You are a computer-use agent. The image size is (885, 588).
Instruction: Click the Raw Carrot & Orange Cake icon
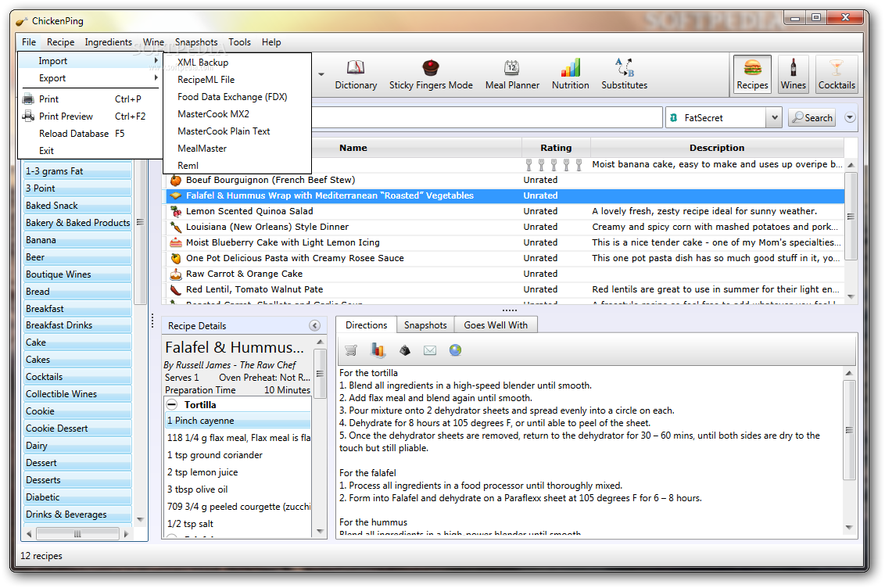pos(176,274)
